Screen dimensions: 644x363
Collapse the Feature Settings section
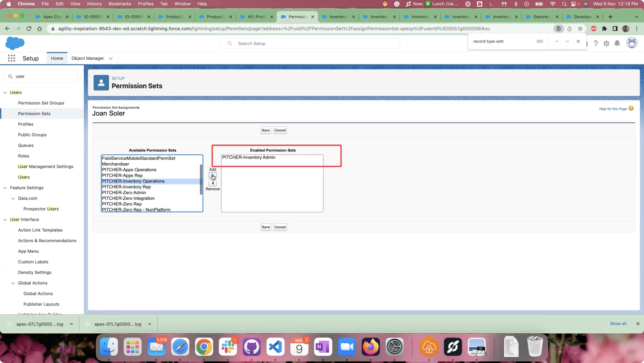pos(5,188)
